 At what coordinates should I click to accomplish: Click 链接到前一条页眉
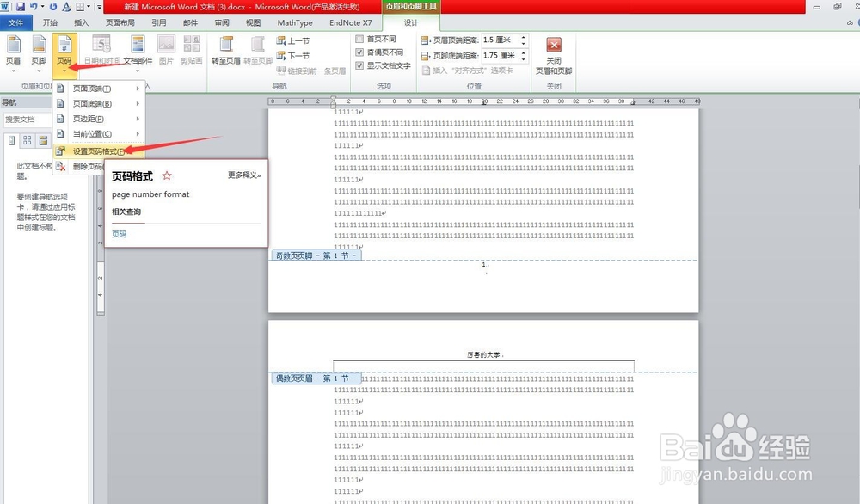pyautogui.click(x=311, y=71)
